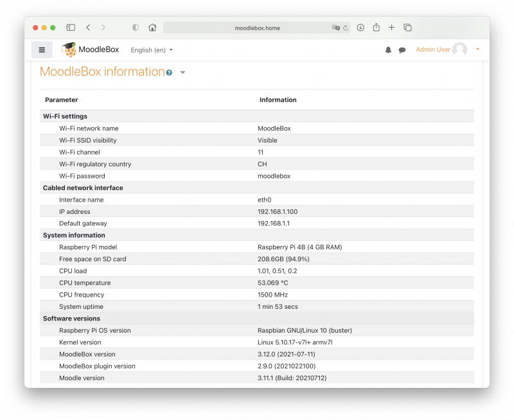Viewport: 514px width, 420px height.
Task: Click System information section row
Action: 256,235
